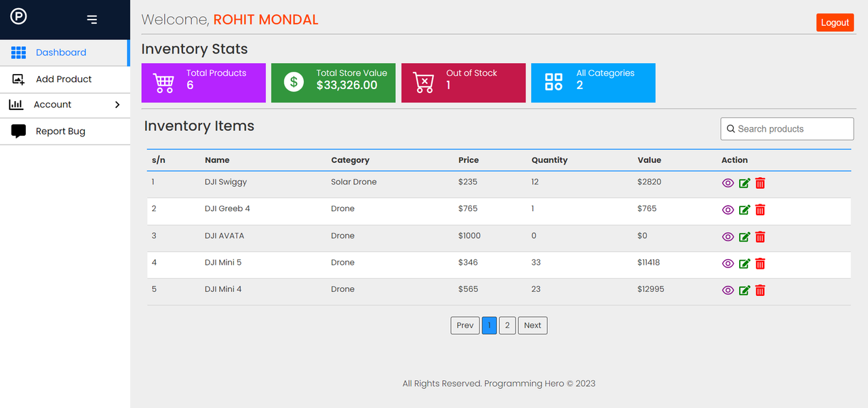Screen dimensions: 868x408
Task: Click the Total Products stat card label
Action: (216, 73)
